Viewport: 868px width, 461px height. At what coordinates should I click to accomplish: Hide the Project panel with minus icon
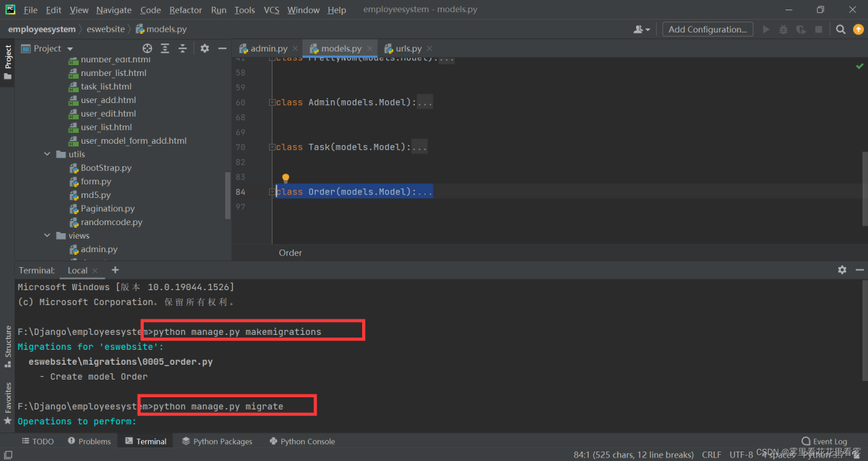(222, 48)
